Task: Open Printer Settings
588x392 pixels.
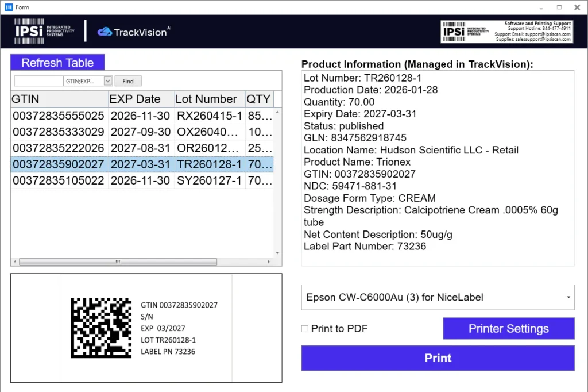Action: 509,329
